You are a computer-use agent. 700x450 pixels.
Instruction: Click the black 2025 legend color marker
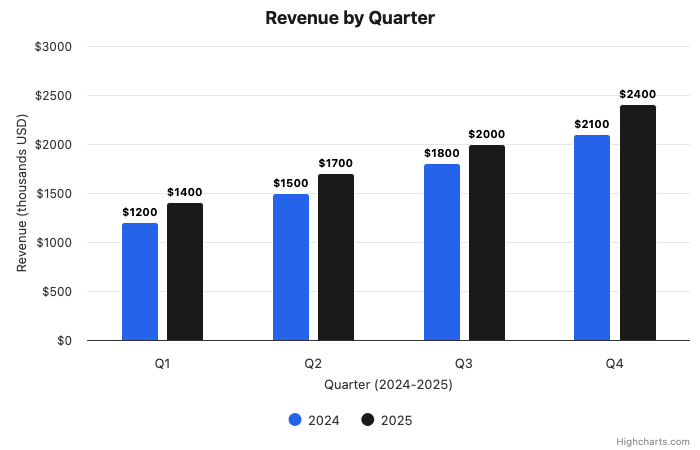(x=368, y=420)
